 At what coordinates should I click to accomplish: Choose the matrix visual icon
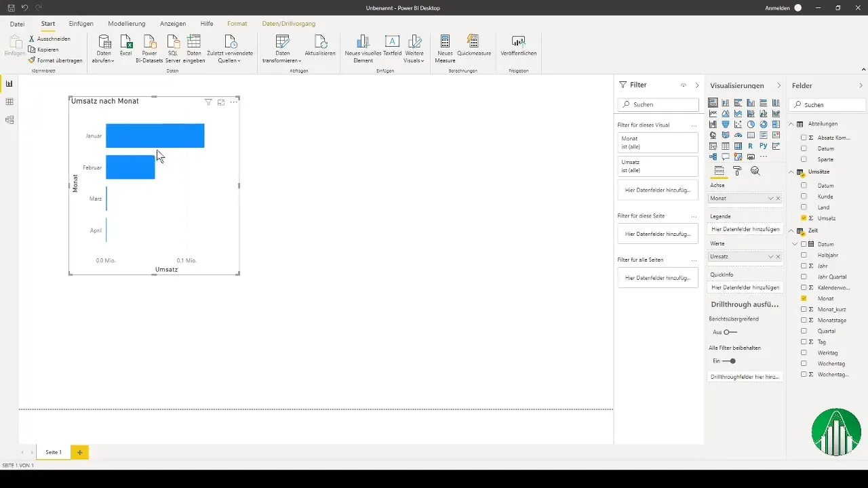(x=738, y=146)
